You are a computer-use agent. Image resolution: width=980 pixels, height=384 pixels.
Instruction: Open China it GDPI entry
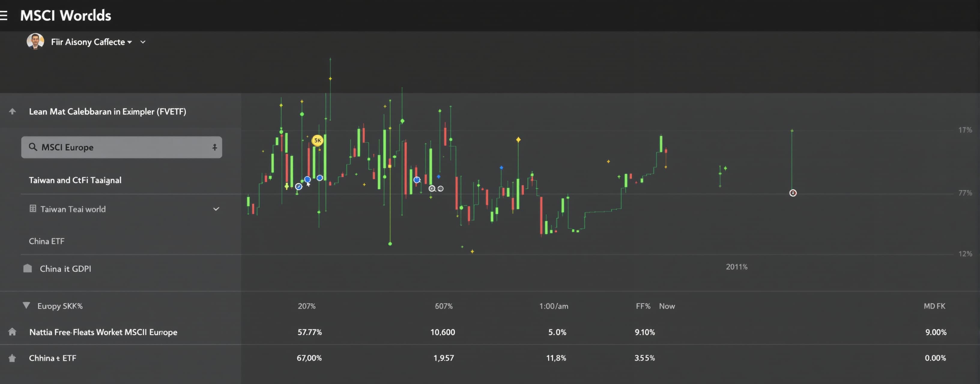tap(65, 269)
